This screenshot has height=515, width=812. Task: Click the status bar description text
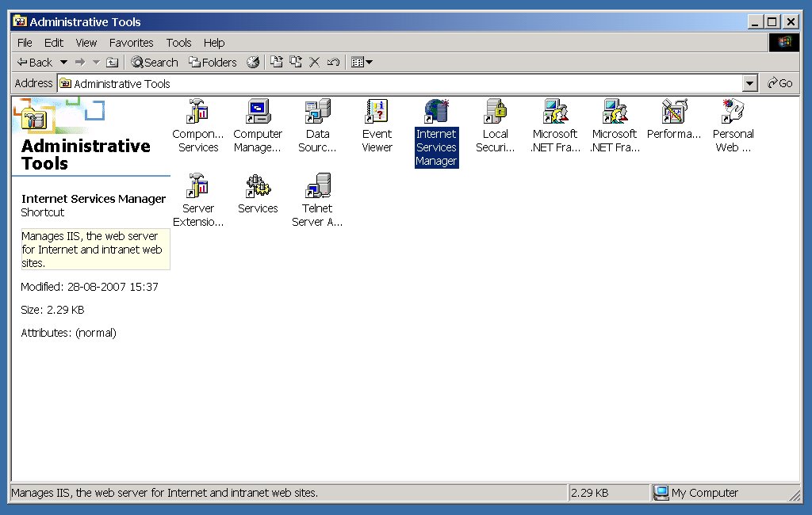[x=165, y=493]
